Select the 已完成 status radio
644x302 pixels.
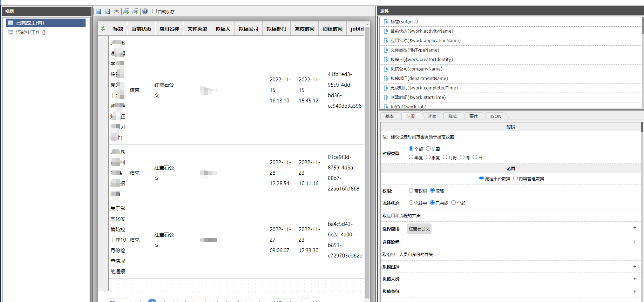pyautogui.click(x=432, y=203)
